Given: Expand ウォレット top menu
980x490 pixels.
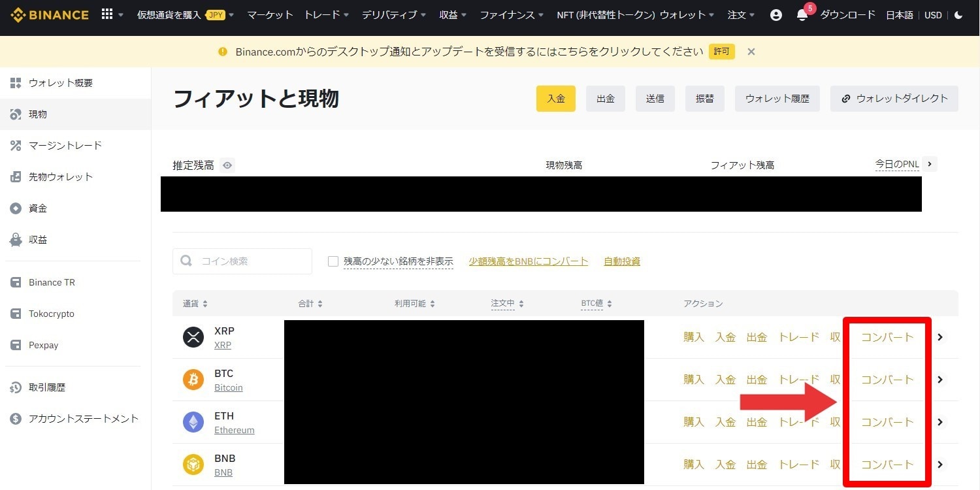Looking at the screenshot, I should 687,14.
